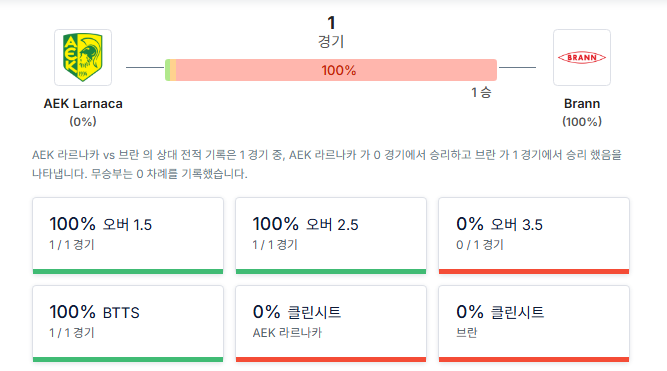Click the 100% text inside the win bar
Image resolution: width=667 pixels, height=371 pixels.
tap(339, 70)
